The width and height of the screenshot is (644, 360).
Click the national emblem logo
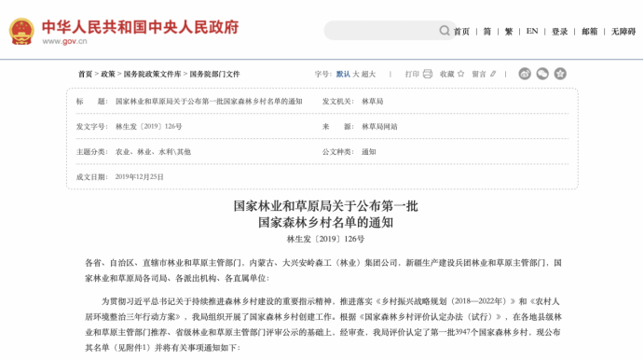(21, 31)
